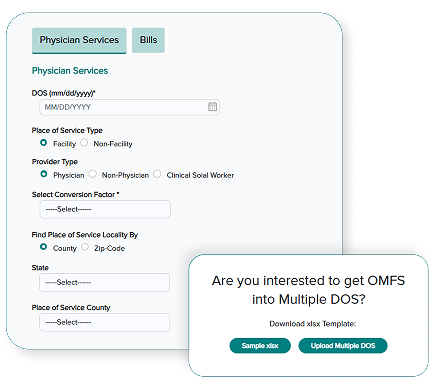Switch to the Physician Services tab
Image resolution: width=434 pixels, height=387 pixels.
click(x=79, y=40)
